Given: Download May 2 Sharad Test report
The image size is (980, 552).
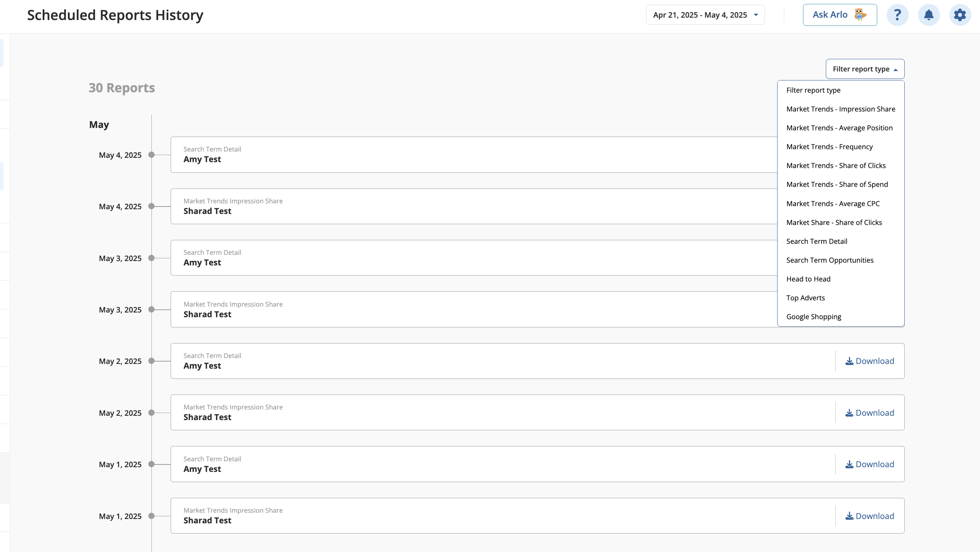Looking at the screenshot, I should coord(869,413).
